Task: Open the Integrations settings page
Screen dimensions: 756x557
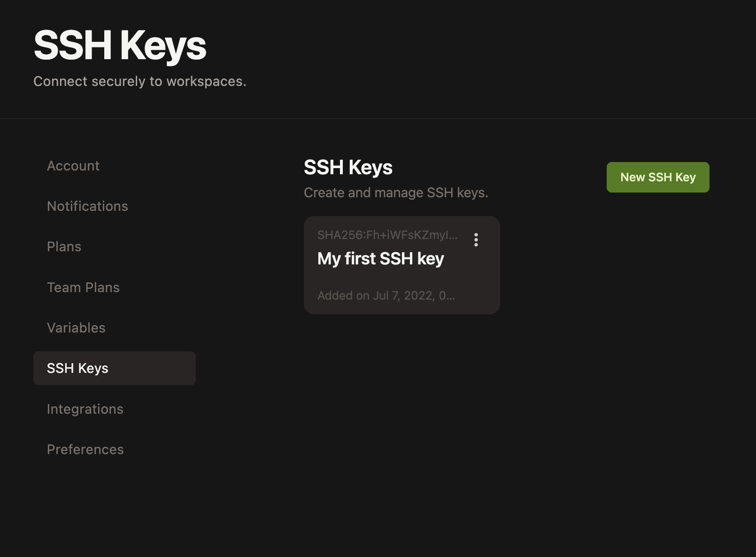Action: 85,409
